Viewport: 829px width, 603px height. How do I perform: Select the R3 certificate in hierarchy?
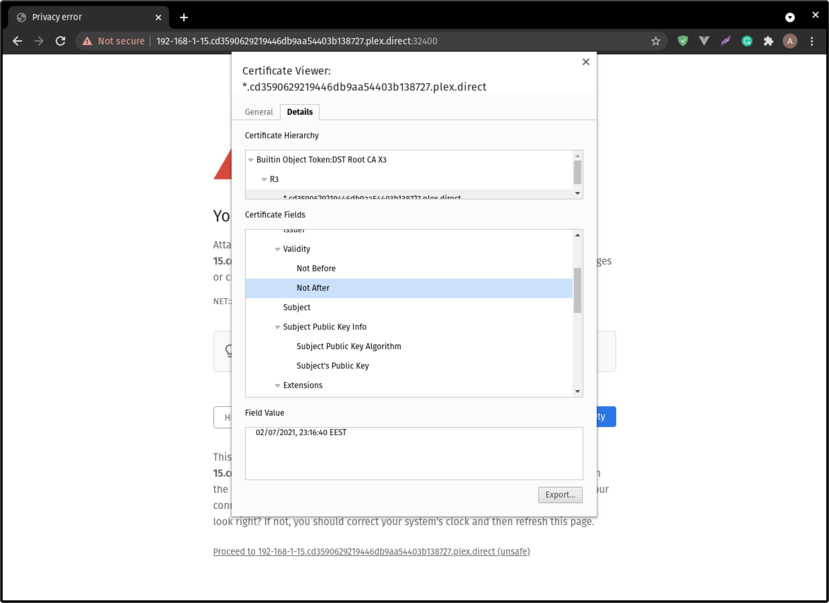(274, 179)
